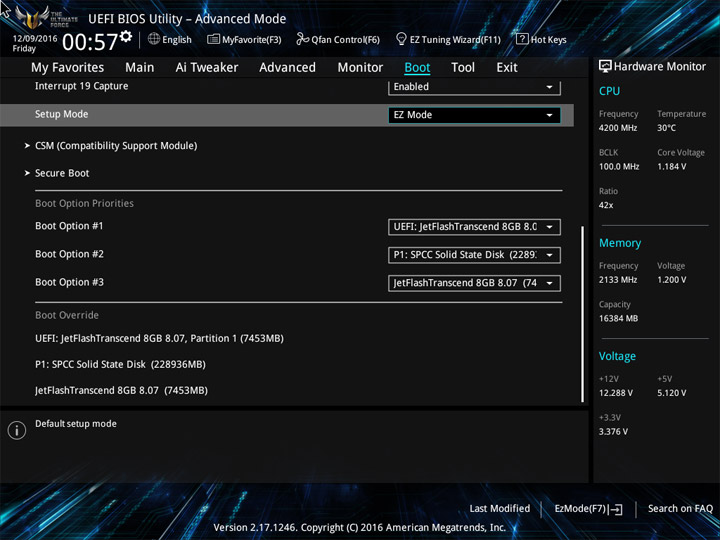Screen dimensions: 720x540
Task: Open Qfan Control fan icon
Action: click(x=302, y=39)
